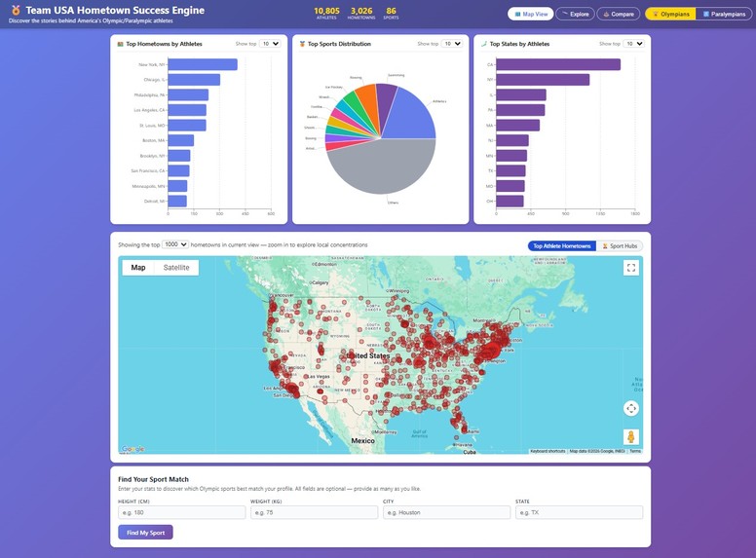Select Top Athlete Hometowns map mode
This screenshot has width=756, height=558.
coord(562,245)
